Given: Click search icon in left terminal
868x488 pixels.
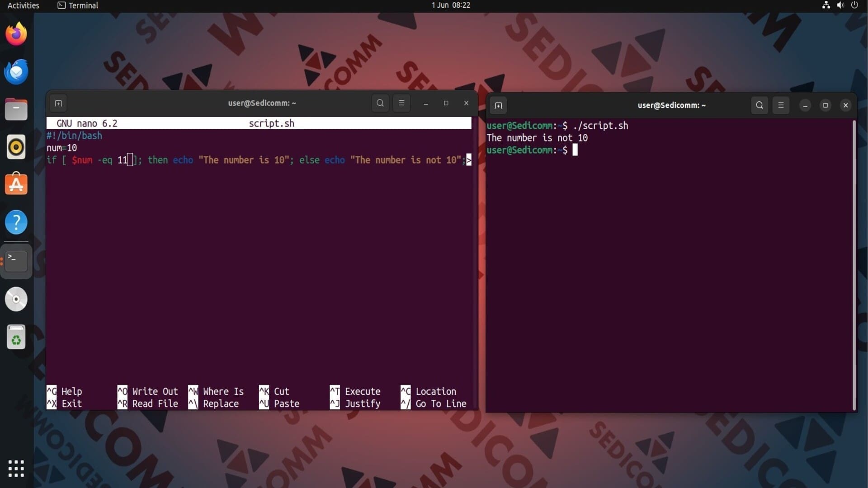Looking at the screenshot, I should [380, 103].
